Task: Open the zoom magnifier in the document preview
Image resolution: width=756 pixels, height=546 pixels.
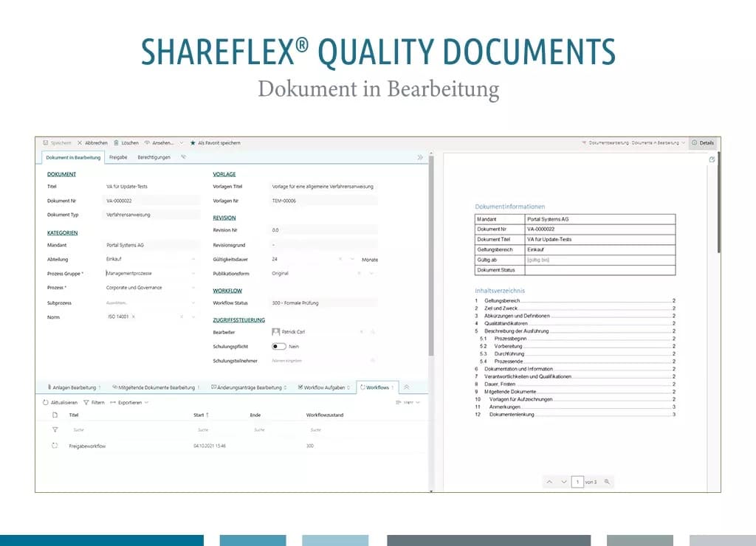Action: click(607, 481)
